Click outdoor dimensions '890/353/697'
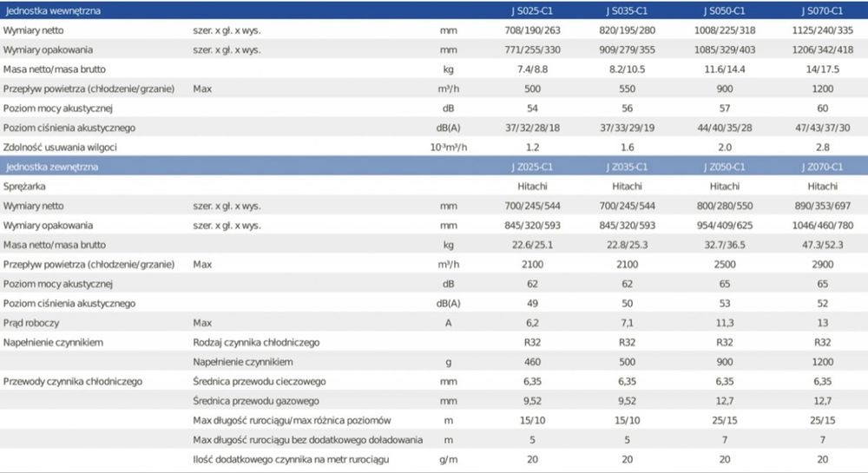The width and height of the screenshot is (868, 473). point(822,206)
